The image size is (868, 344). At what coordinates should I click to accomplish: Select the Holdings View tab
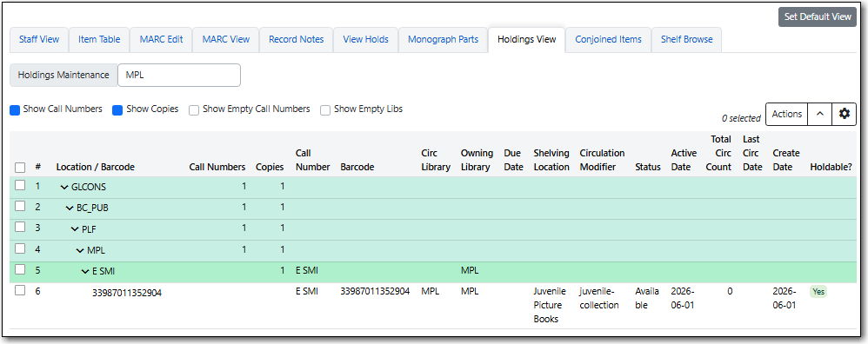(x=526, y=40)
